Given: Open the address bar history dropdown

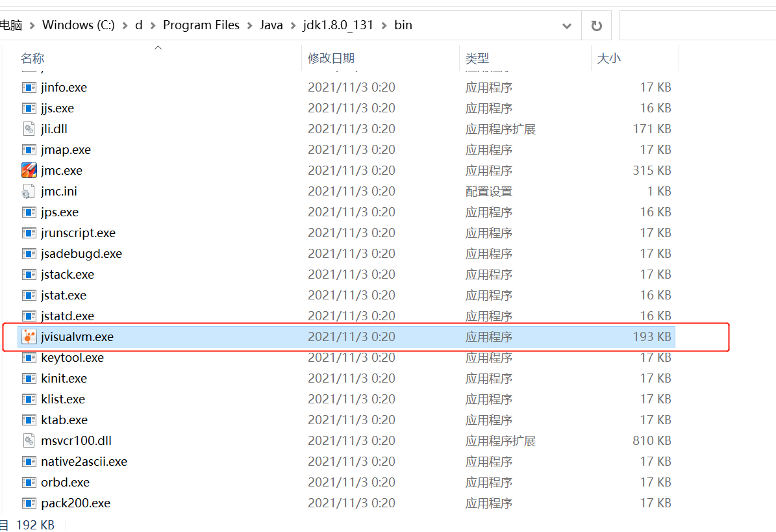Looking at the screenshot, I should 567,26.
